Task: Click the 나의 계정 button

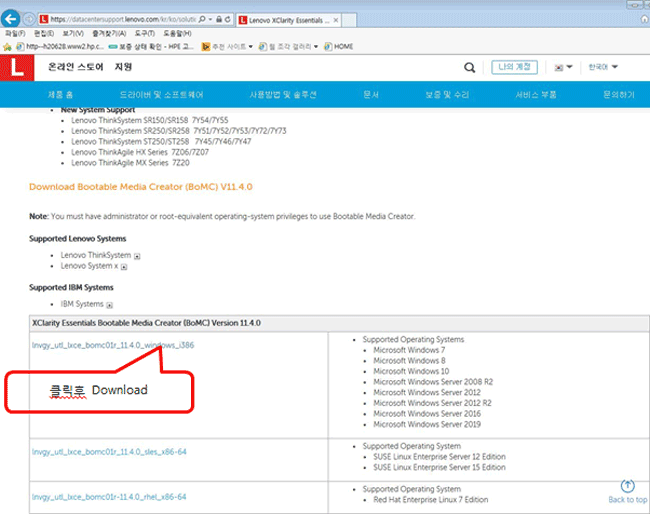Action: (514, 67)
